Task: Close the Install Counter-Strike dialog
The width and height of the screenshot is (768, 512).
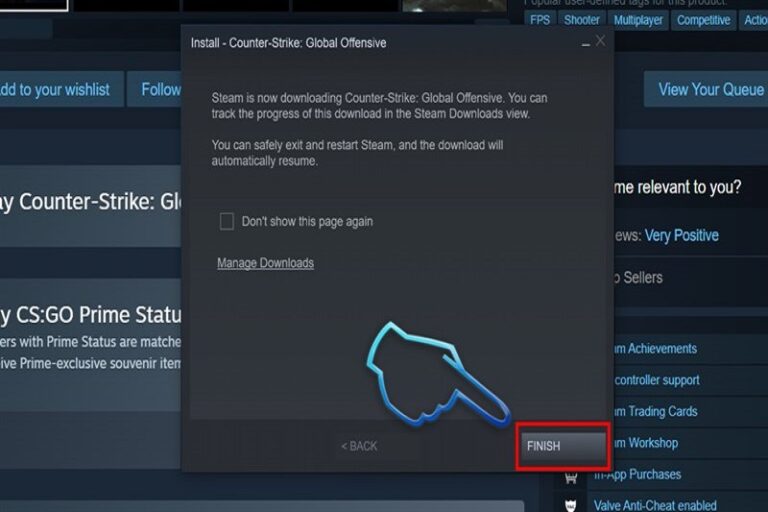Action: 600,41
